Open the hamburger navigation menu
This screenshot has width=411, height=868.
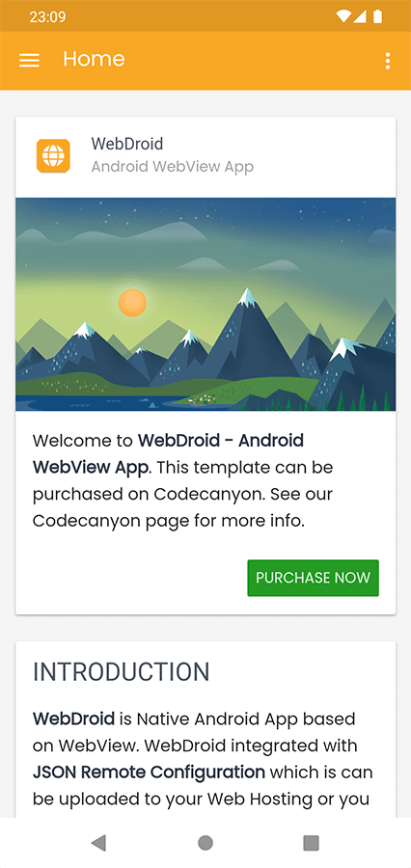point(29,61)
